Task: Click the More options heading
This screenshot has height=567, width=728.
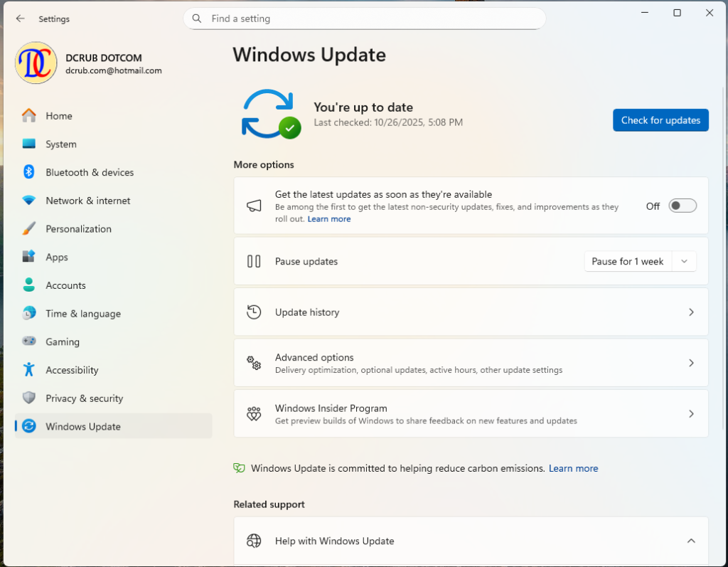Action: click(x=264, y=164)
